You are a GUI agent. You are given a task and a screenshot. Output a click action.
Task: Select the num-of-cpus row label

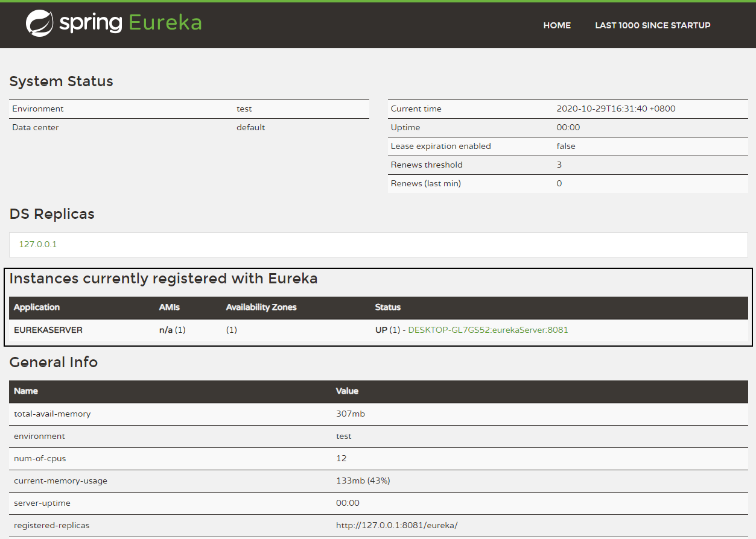pyautogui.click(x=40, y=458)
